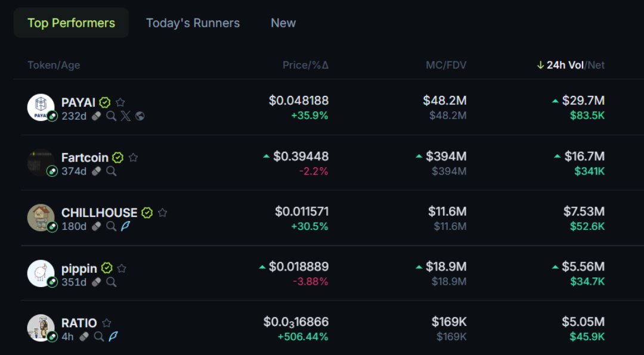The image size is (644, 355).
Task: Click the search magnifier icon under Fartcoin
Action: [111, 172]
